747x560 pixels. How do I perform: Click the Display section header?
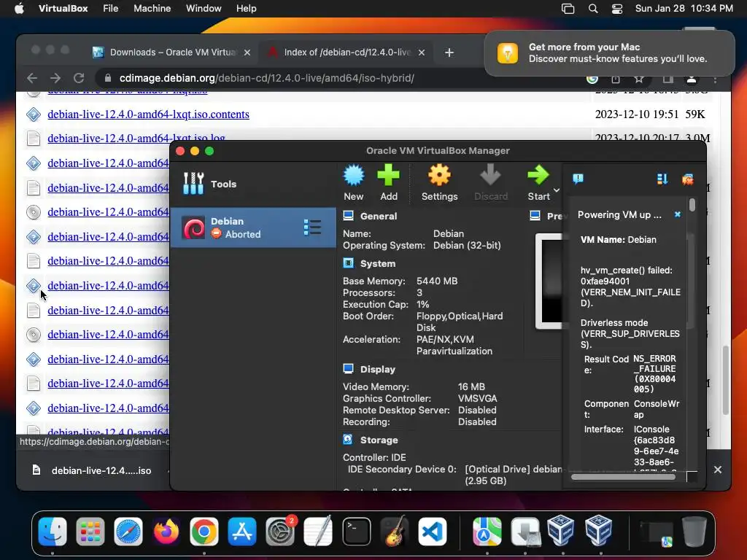click(x=378, y=370)
